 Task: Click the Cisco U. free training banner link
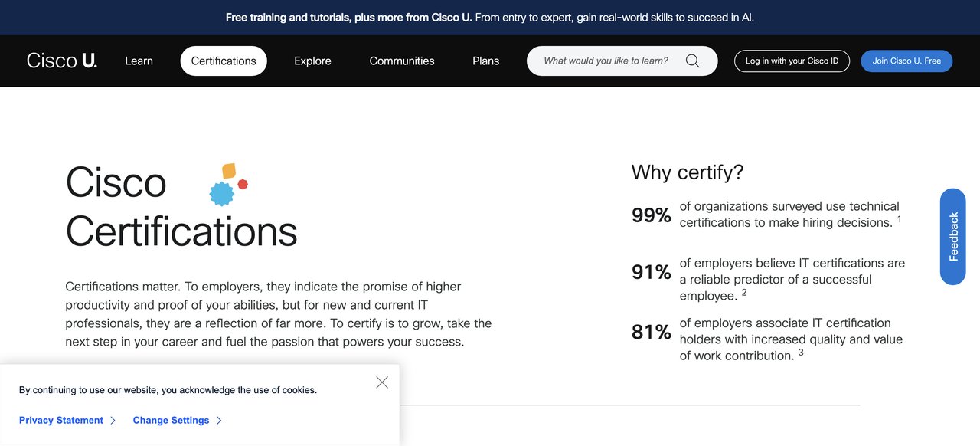348,17
